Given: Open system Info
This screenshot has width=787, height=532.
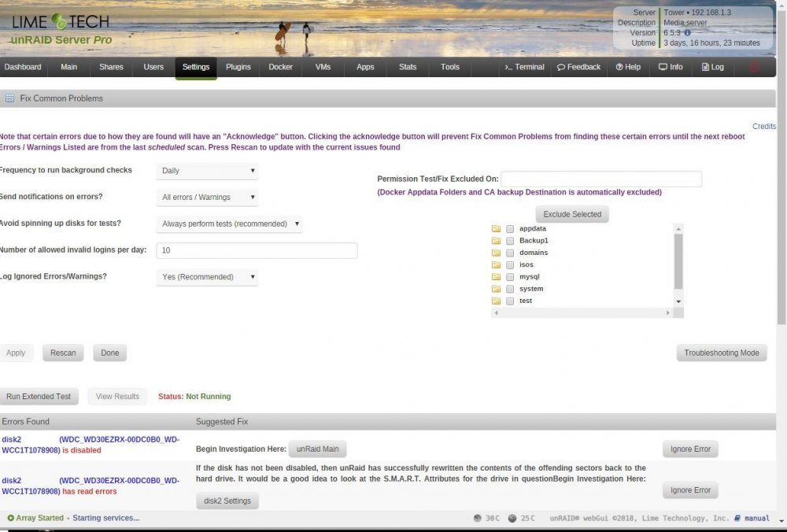Looking at the screenshot, I should (x=671, y=67).
